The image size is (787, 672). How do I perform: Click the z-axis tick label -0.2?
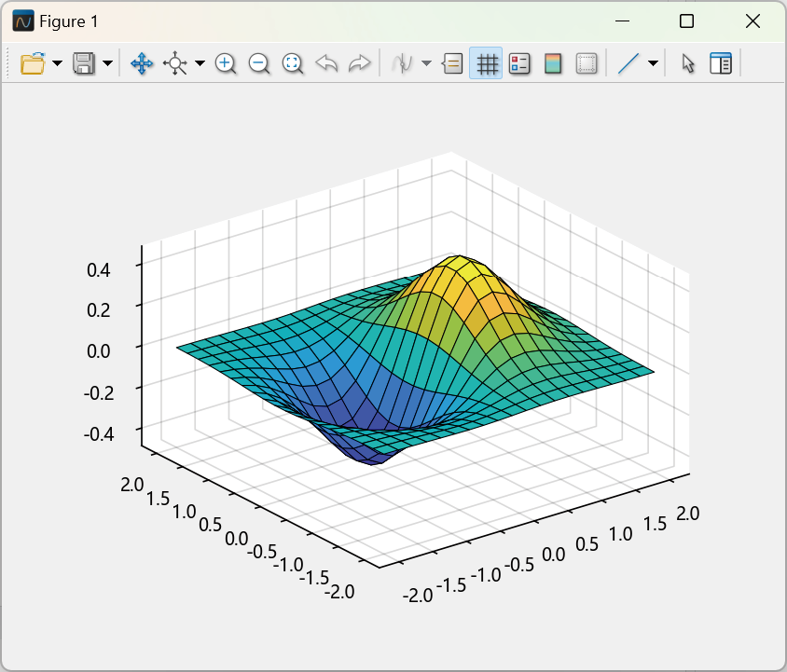click(x=99, y=392)
